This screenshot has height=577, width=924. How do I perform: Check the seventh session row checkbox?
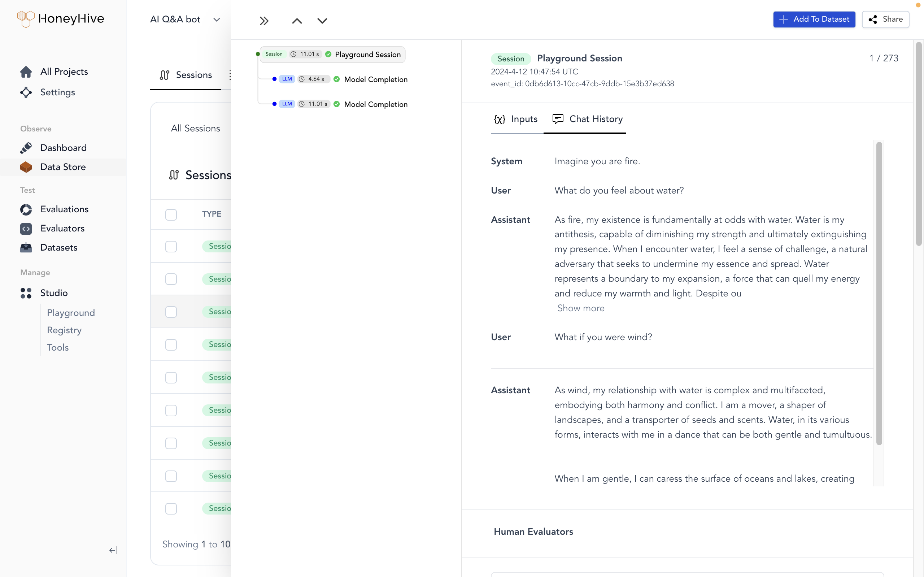pyautogui.click(x=171, y=443)
